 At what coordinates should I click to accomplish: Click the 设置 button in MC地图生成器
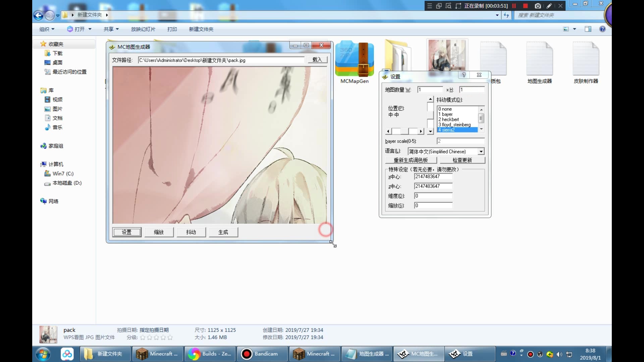tap(127, 232)
